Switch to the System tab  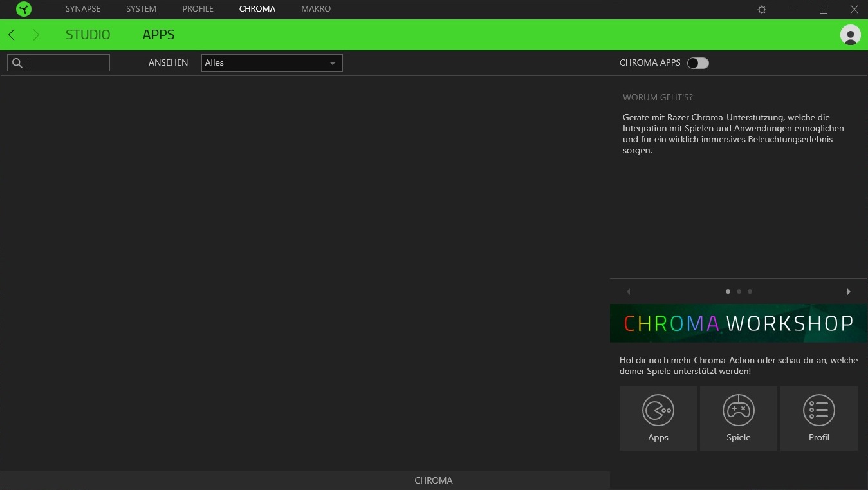click(142, 9)
